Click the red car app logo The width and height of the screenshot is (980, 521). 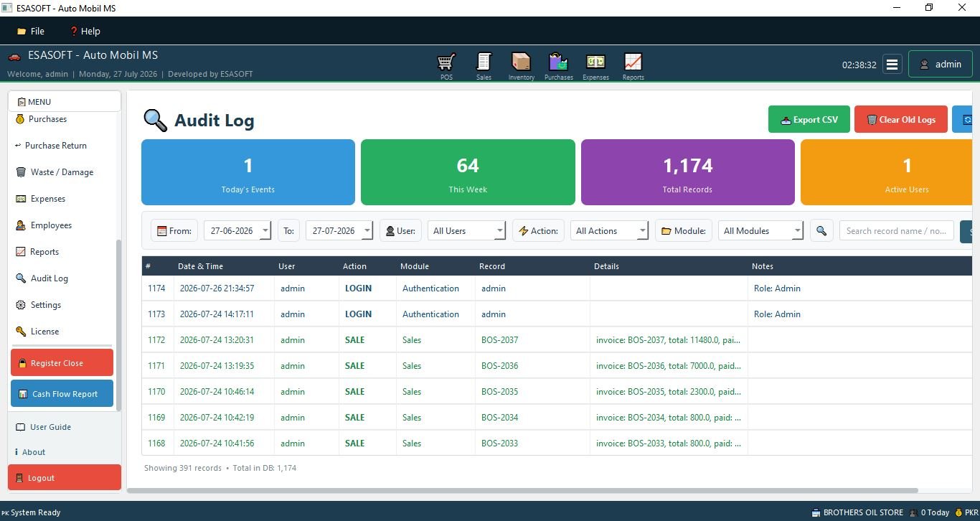[14, 56]
